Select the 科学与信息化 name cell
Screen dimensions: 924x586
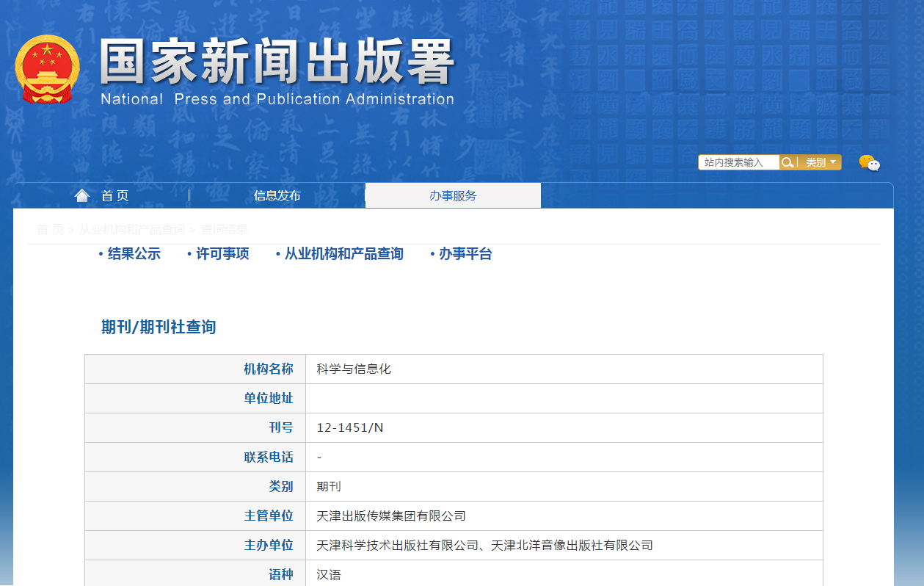tap(354, 369)
